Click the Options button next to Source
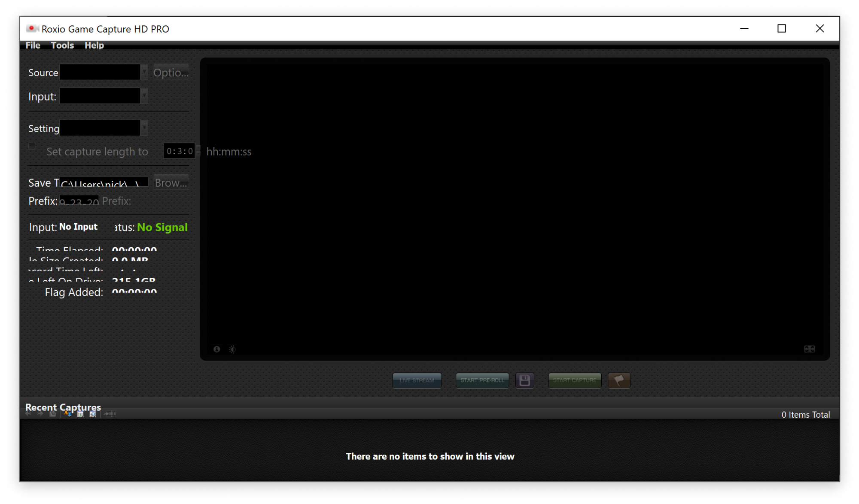Viewport: 859px width, 504px height. (171, 72)
